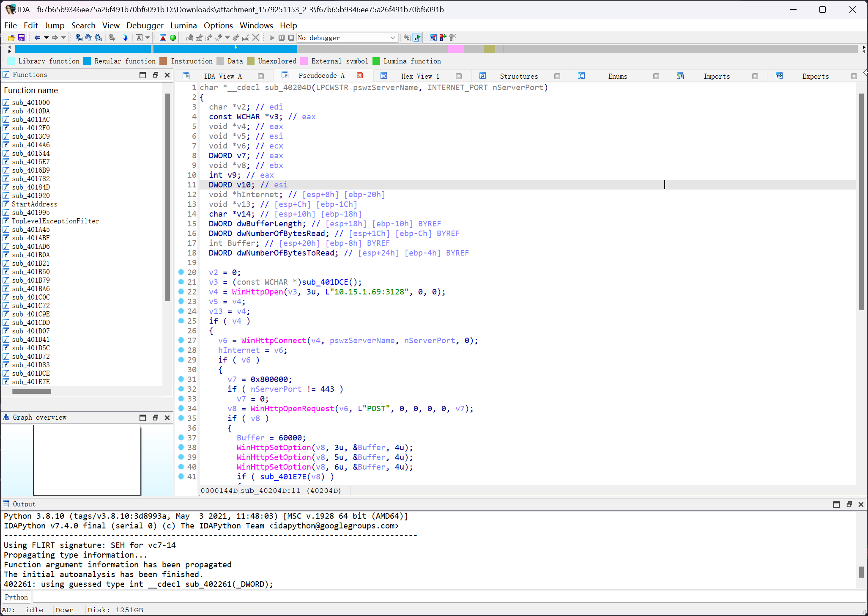Click the green circle toolbar icon
The image size is (868, 616).
pos(173,38)
